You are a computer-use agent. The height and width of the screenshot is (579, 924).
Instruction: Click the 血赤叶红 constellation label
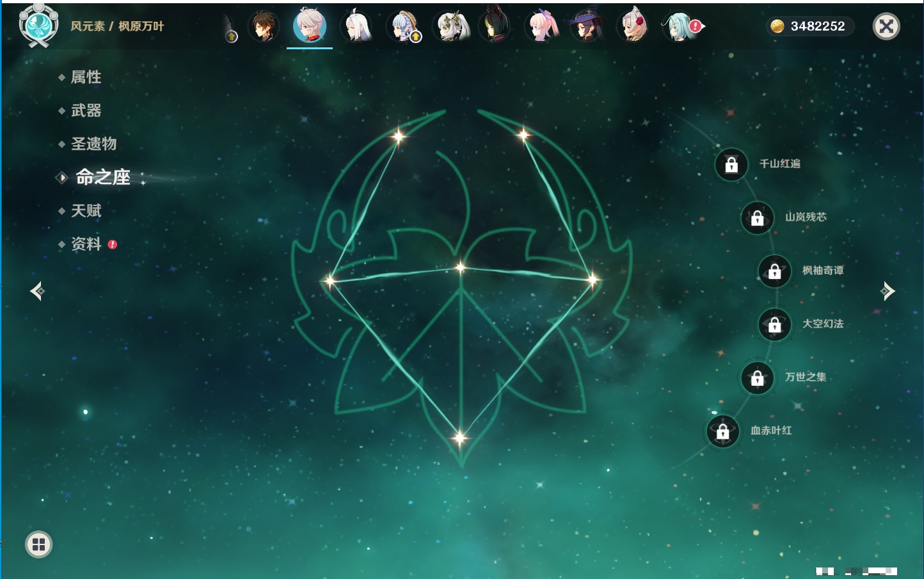(x=772, y=431)
